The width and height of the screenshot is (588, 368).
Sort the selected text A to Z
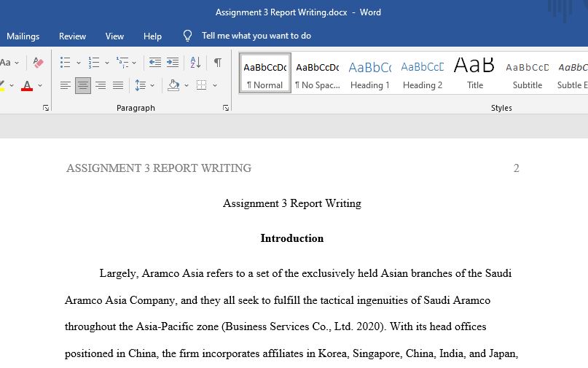pos(195,62)
